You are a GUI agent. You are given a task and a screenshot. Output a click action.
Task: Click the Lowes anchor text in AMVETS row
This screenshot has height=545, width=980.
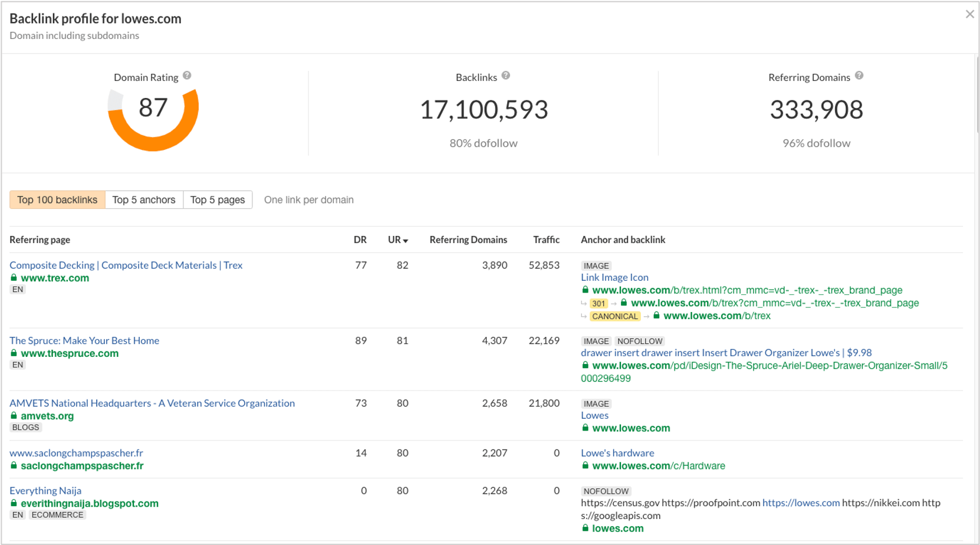click(x=594, y=415)
